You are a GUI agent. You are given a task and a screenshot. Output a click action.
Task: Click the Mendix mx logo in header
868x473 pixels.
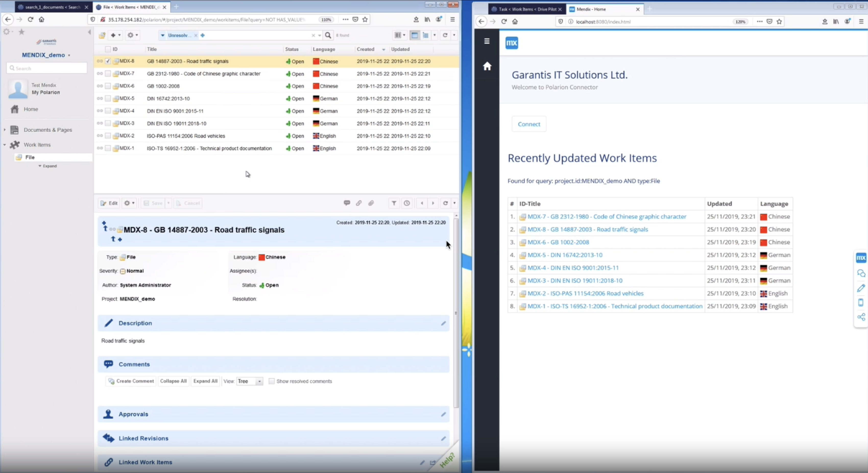coord(512,43)
